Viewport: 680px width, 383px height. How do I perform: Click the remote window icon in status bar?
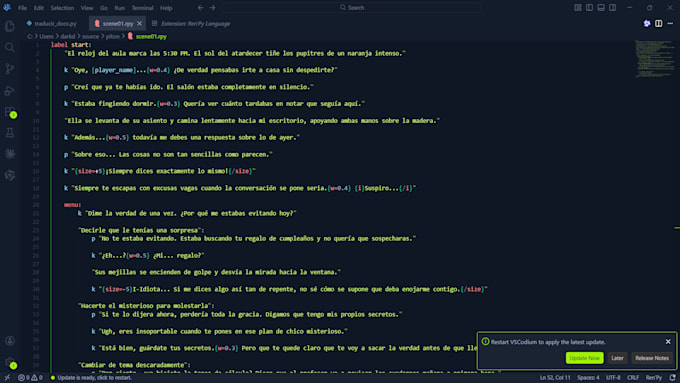click(x=7, y=378)
